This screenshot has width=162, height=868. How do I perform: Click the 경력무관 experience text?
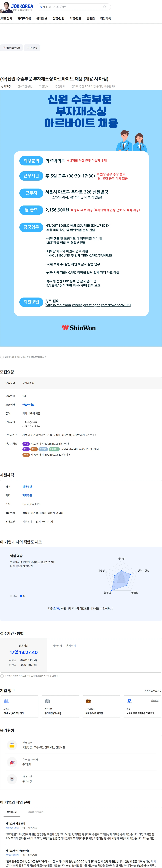pyautogui.click(x=27, y=487)
